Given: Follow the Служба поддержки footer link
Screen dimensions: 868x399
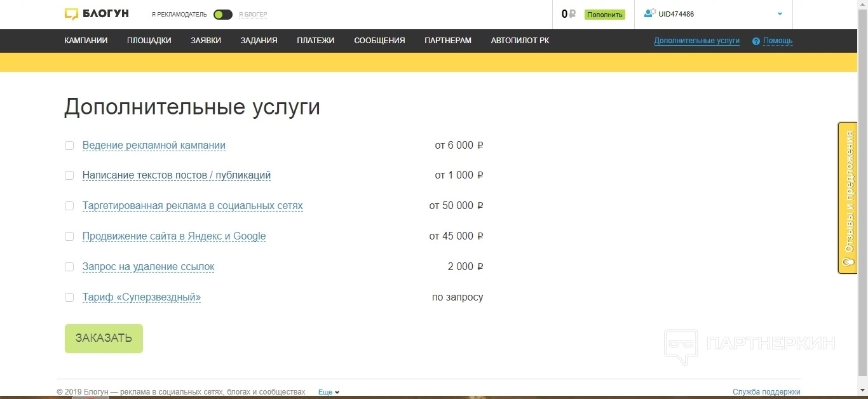Looking at the screenshot, I should coord(766,392).
